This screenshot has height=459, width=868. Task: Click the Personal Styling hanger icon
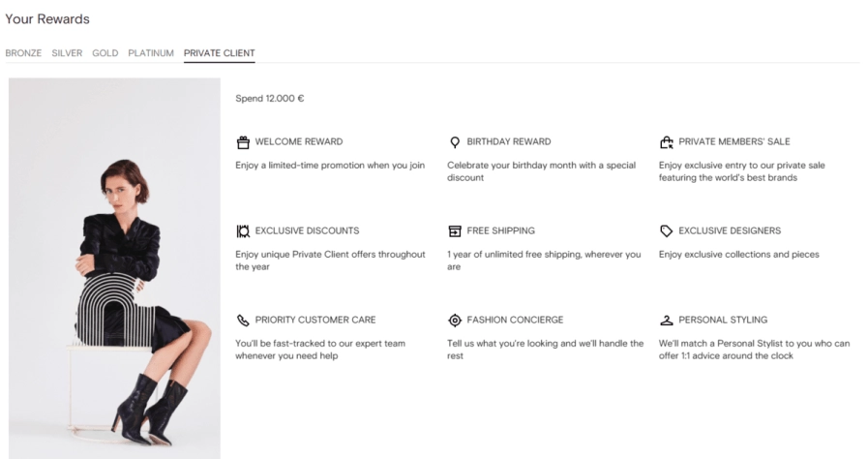pyautogui.click(x=666, y=321)
